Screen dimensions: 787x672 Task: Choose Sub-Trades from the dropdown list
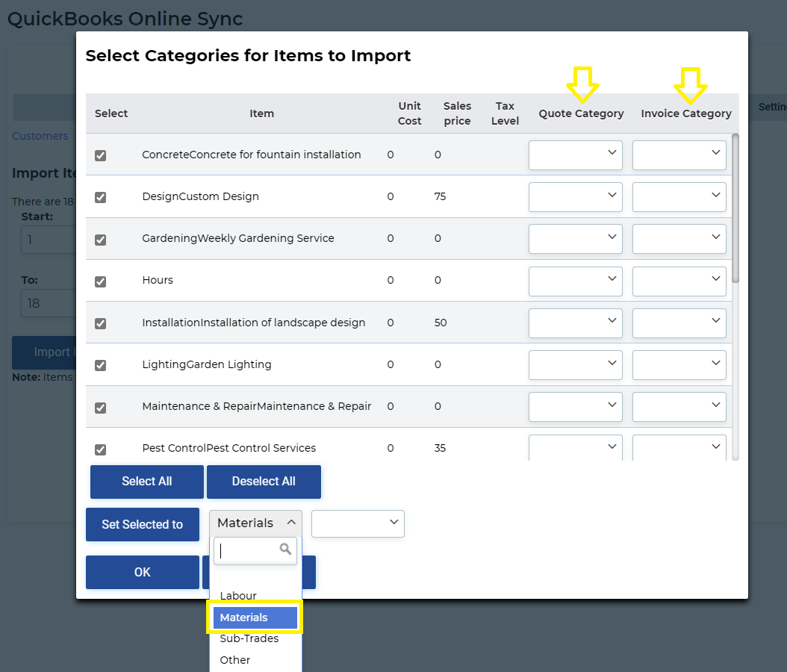249,638
